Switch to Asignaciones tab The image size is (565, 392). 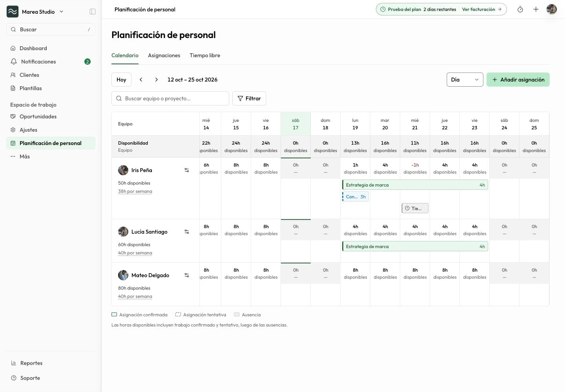pos(164,55)
